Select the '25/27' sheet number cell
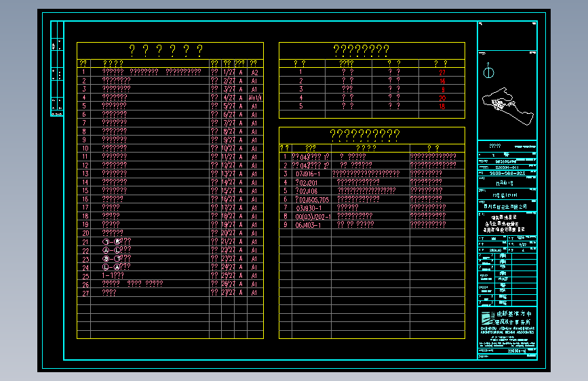The image size is (588, 381). [x=228, y=276]
